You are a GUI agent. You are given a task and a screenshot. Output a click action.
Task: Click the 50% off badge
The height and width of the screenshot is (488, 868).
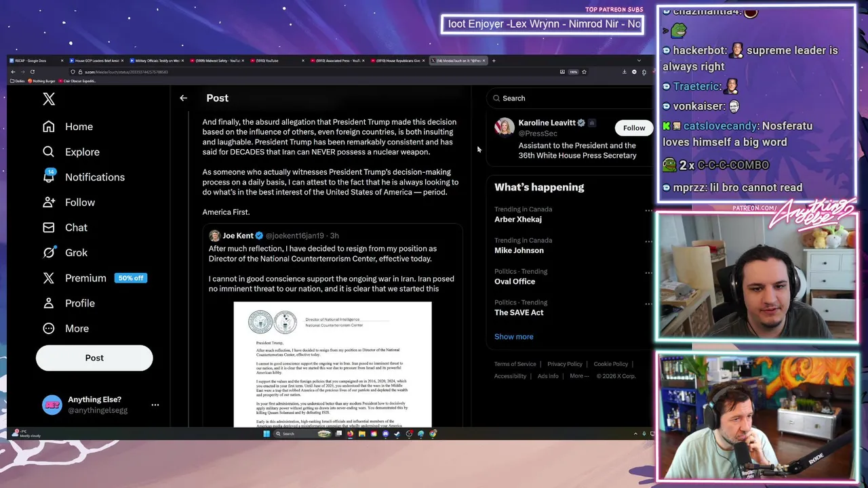(x=130, y=278)
